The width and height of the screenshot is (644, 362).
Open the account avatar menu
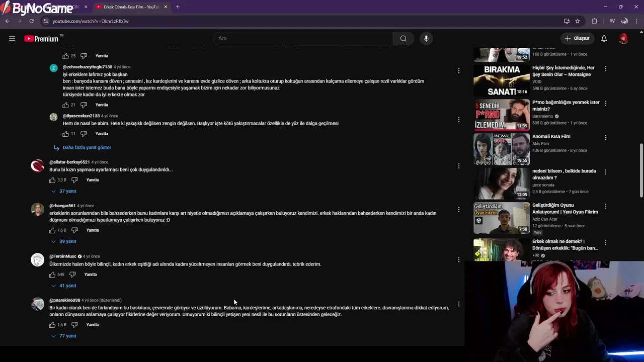pos(623,38)
